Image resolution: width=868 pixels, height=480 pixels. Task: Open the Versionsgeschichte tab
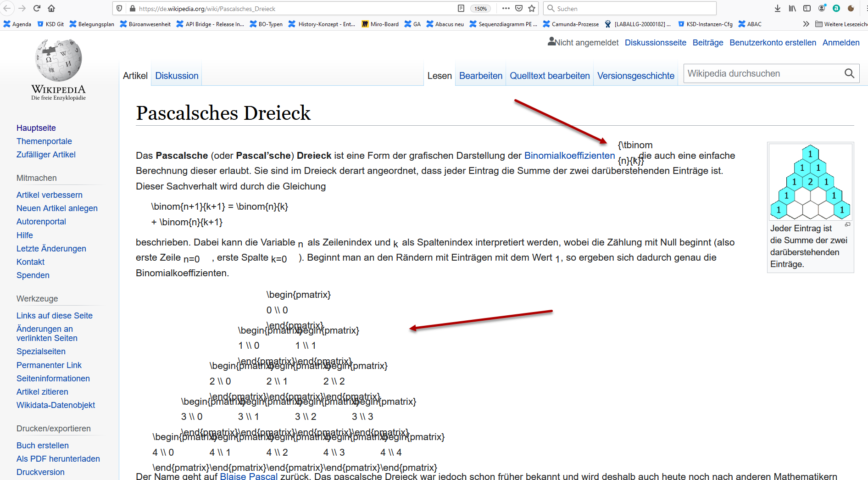click(x=635, y=76)
